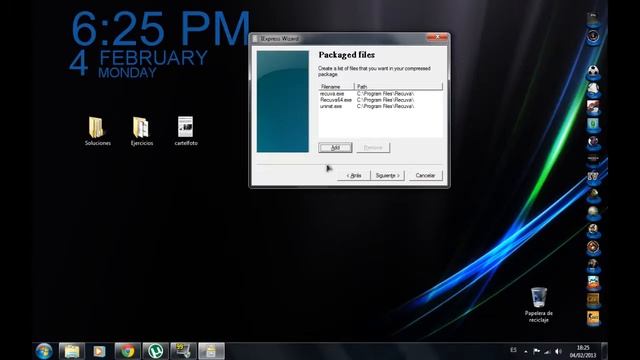Close the IExpress Wizard window
The height and width of the screenshot is (360, 640).
pyautogui.click(x=437, y=38)
